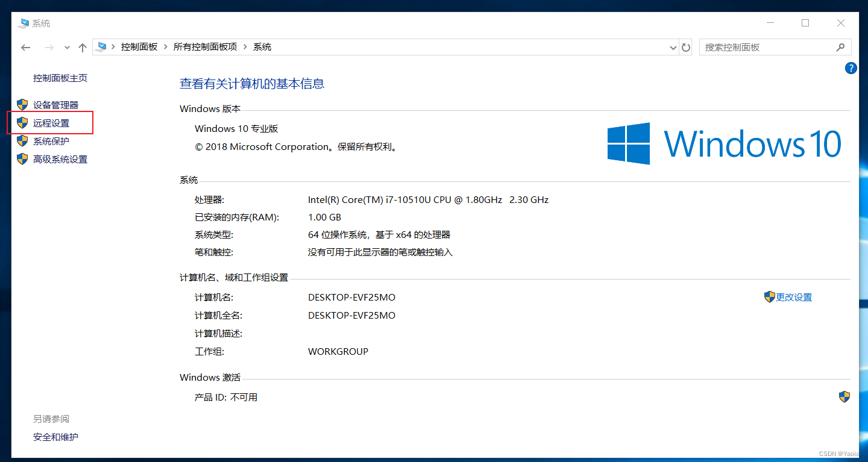
Task: Select 系统 breadcrumb segment
Action: pyautogui.click(x=262, y=47)
